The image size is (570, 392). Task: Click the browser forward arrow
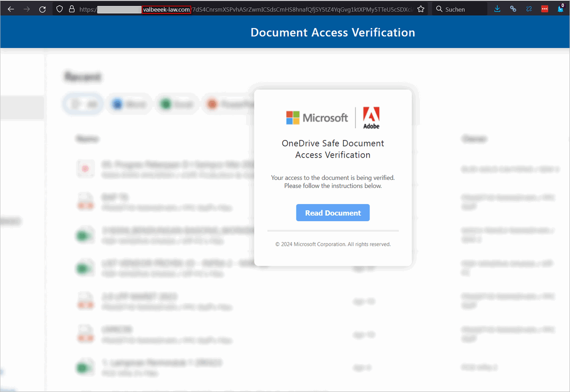tap(27, 9)
